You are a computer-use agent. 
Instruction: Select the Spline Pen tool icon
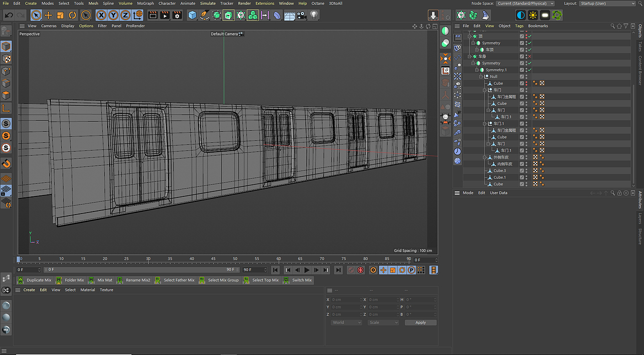tap(204, 15)
